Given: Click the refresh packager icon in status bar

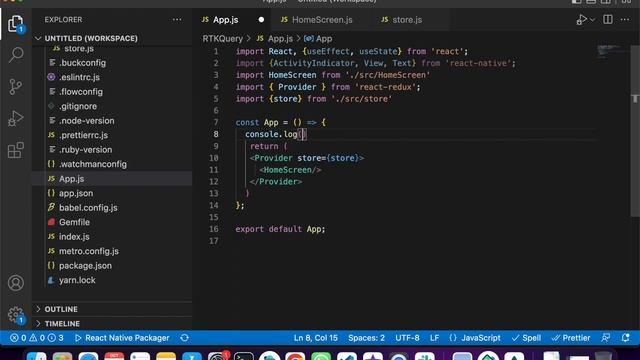Looking at the screenshot, I should click(x=184, y=338).
